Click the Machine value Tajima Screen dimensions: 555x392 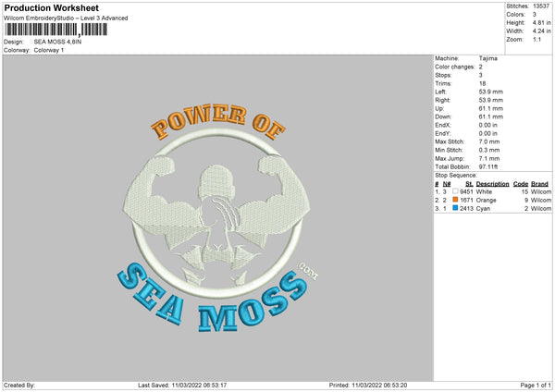[488, 58]
